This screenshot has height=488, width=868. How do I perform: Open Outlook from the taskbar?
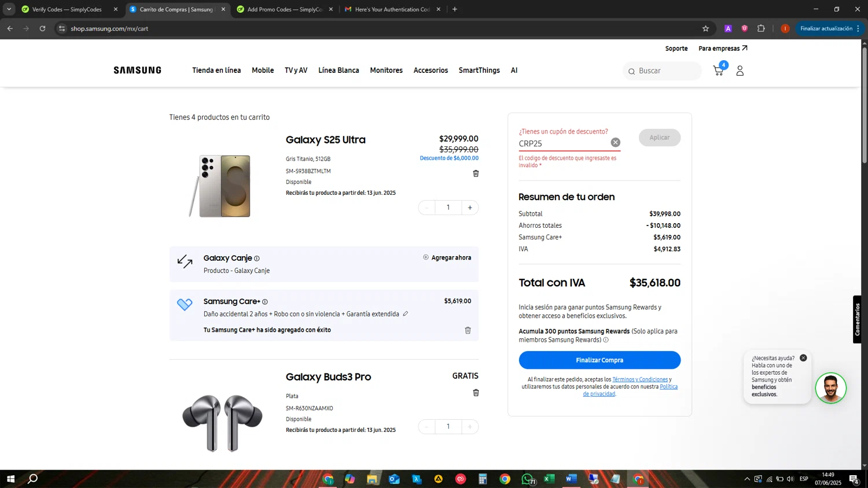click(x=395, y=479)
